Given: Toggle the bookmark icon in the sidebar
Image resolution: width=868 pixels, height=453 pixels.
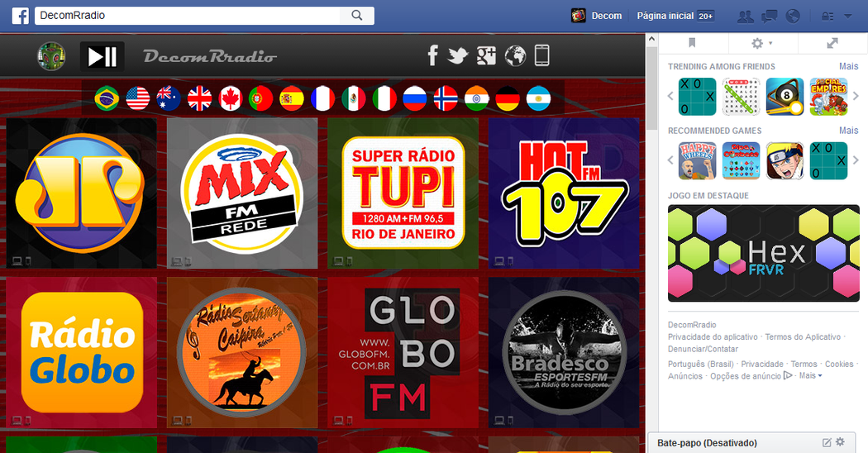Looking at the screenshot, I should tap(693, 43).
